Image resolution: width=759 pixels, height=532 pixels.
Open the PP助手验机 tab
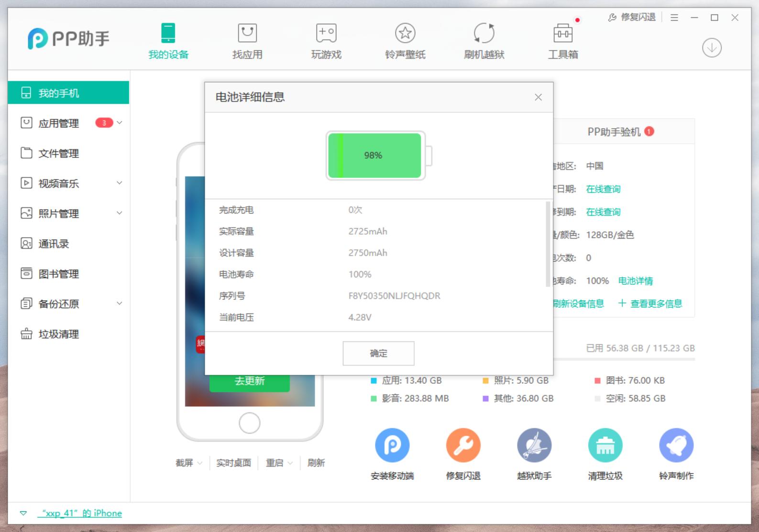coord(620,132)
